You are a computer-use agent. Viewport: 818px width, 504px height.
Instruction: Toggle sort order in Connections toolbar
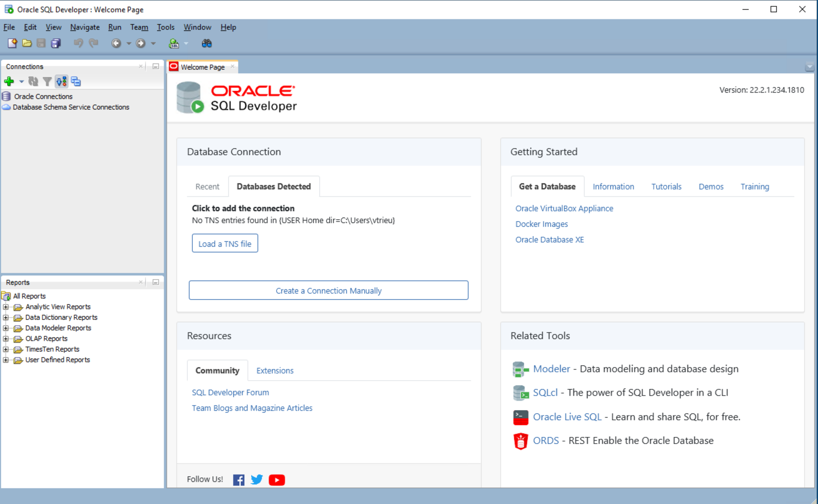[62, 82]
